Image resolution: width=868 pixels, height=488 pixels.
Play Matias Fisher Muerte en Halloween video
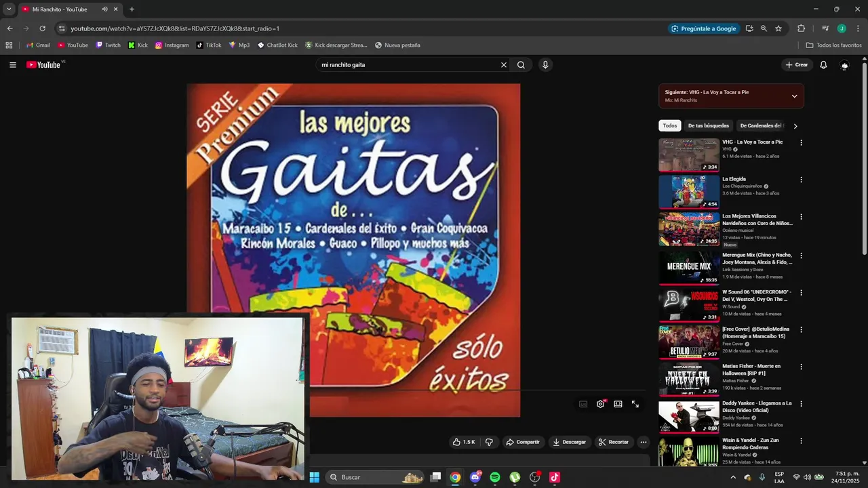pyautogui.click(x=689, y=379)
